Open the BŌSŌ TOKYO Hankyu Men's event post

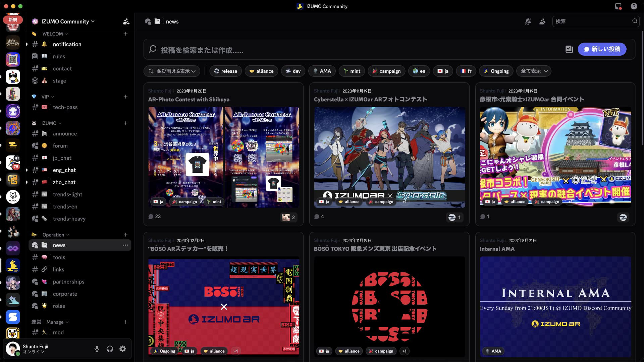coord(389,297)
